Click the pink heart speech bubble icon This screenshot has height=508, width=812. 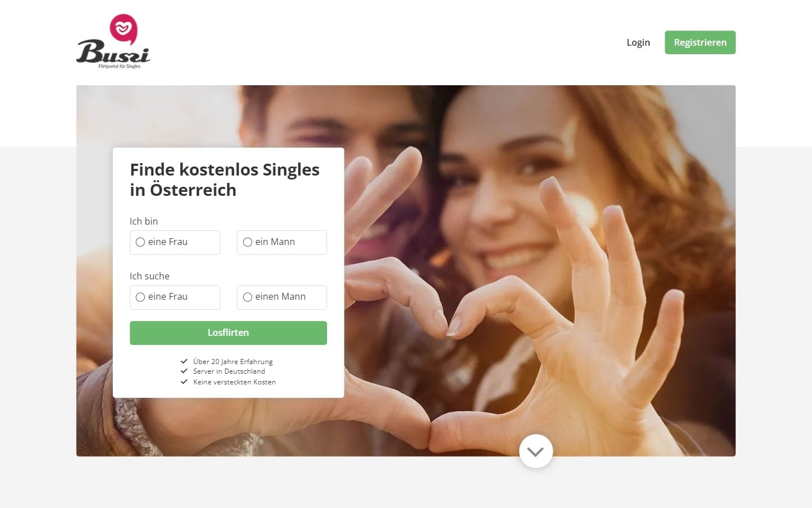click(123, 29)
